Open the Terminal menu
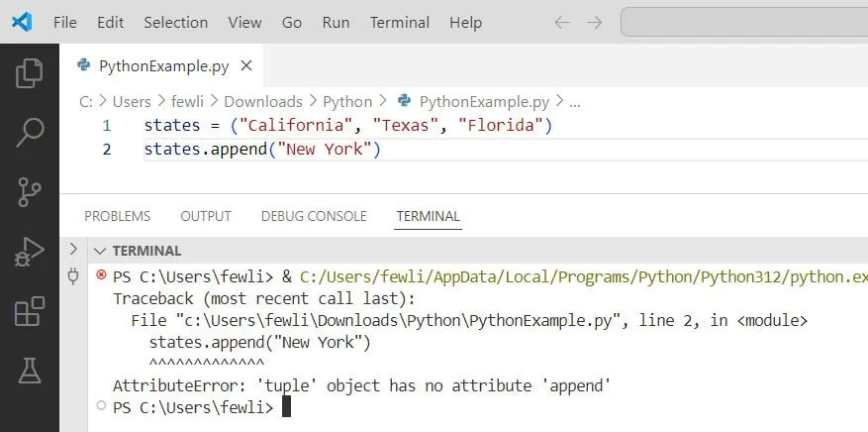Image resolution: width=868 pixels, height=432 pixels. click(x=400, y=22)
